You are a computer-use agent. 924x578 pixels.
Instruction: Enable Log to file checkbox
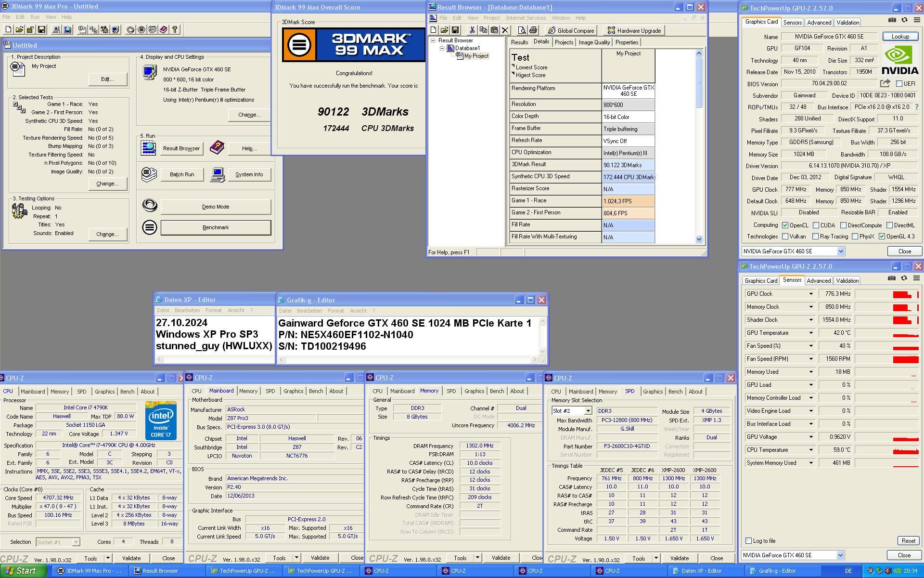(748, 541)
